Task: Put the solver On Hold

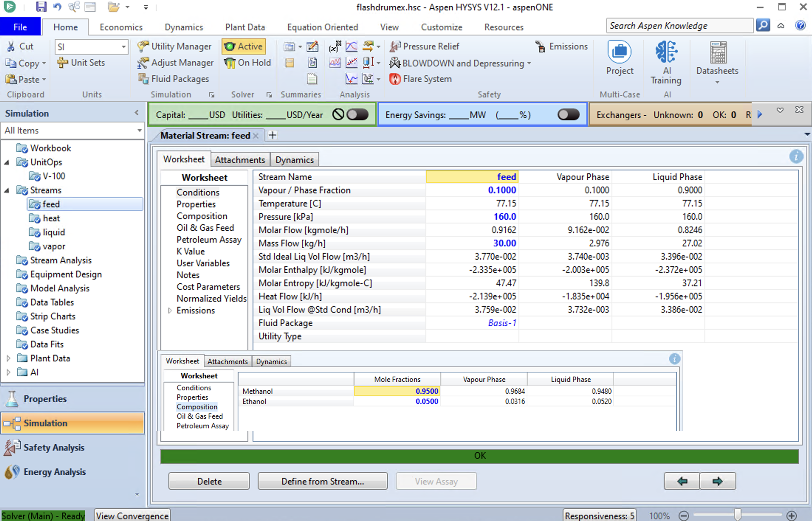Action: (247, 63)
